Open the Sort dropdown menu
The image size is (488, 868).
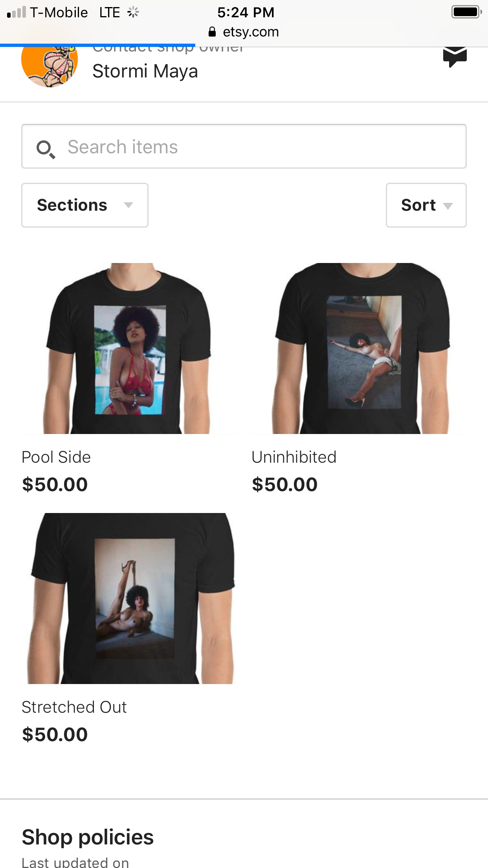tap(426, 205)
